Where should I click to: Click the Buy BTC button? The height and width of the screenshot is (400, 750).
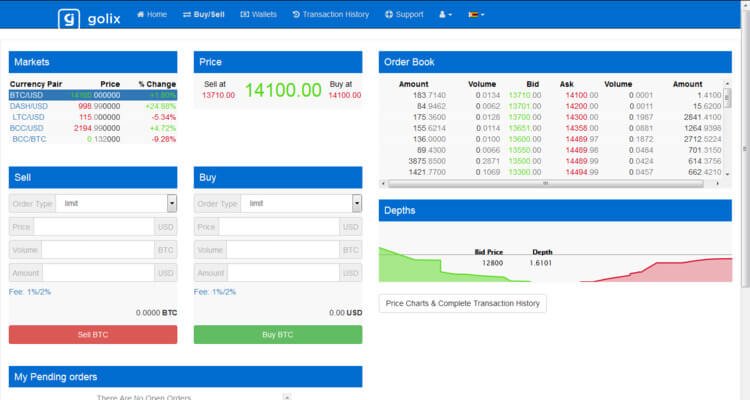point(278,334)
